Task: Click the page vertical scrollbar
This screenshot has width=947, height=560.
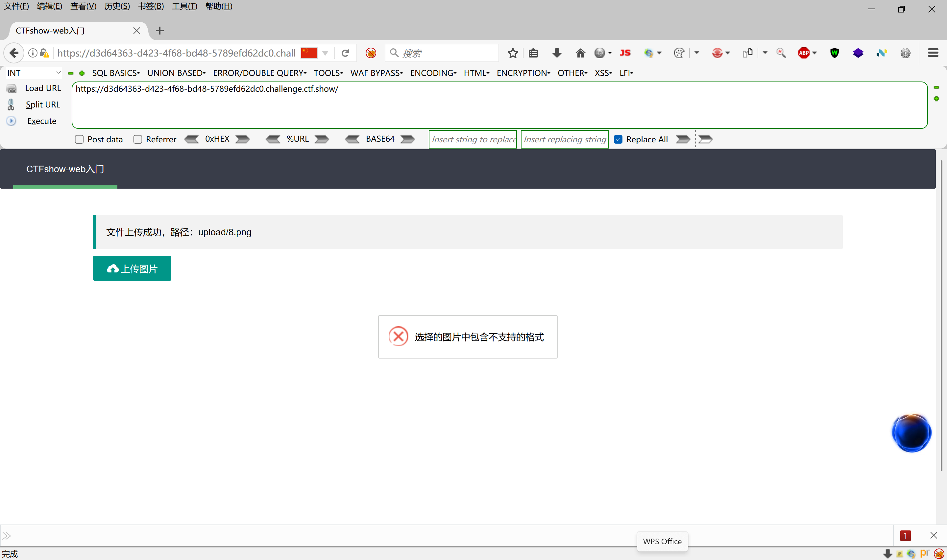Action: tap(941, 315)
